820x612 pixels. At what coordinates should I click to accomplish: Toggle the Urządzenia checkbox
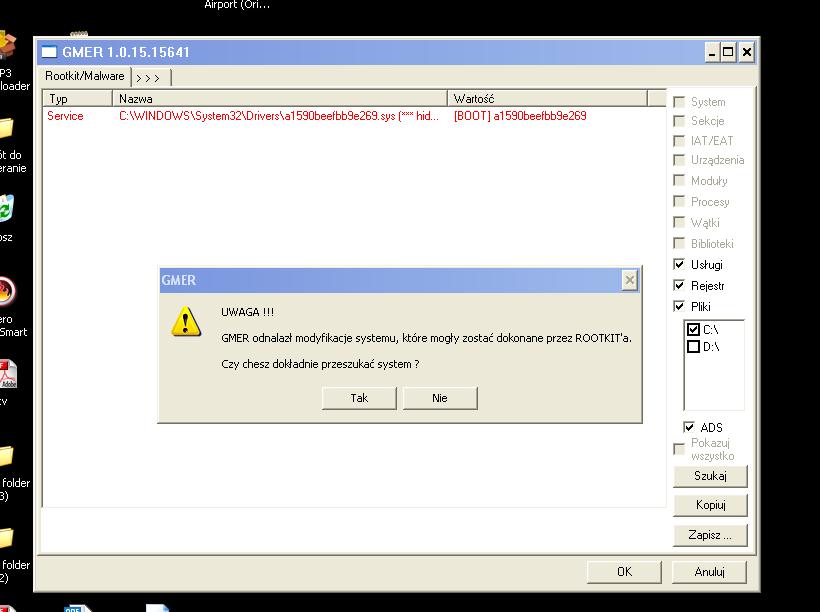click(x=679, y=160)
